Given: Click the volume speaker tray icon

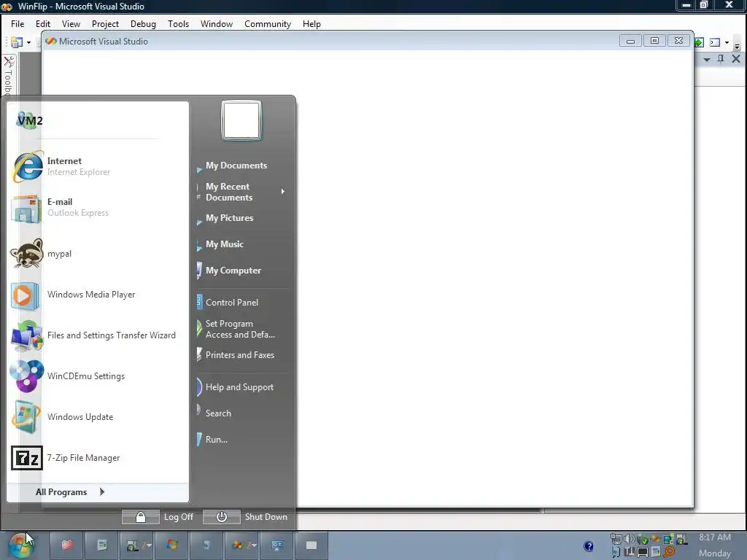Looking at the screenshot, I should (x=630, y=539).
